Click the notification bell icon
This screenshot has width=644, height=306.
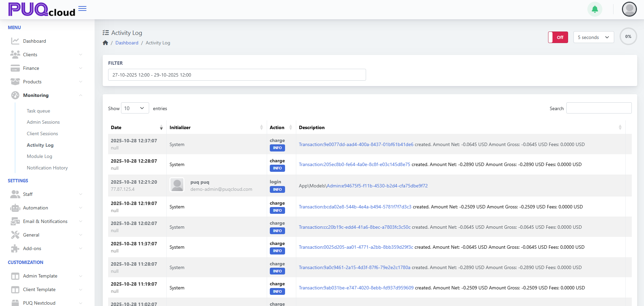coord(595,9)
